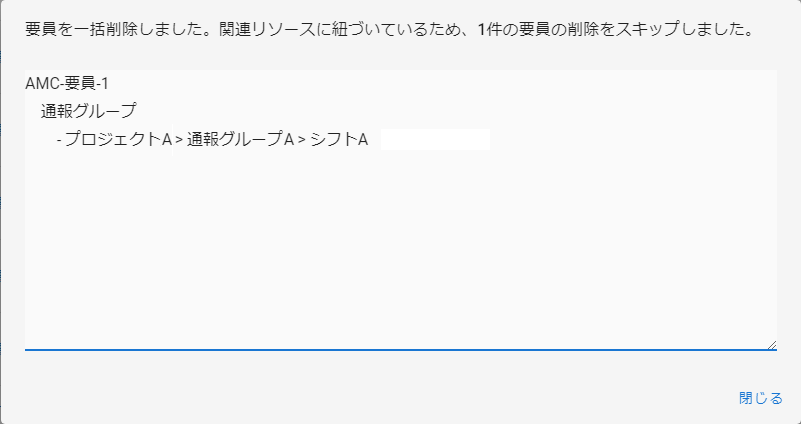Click the blue underline below the textarea
The image size is (801, 424).
click(400, 350)
